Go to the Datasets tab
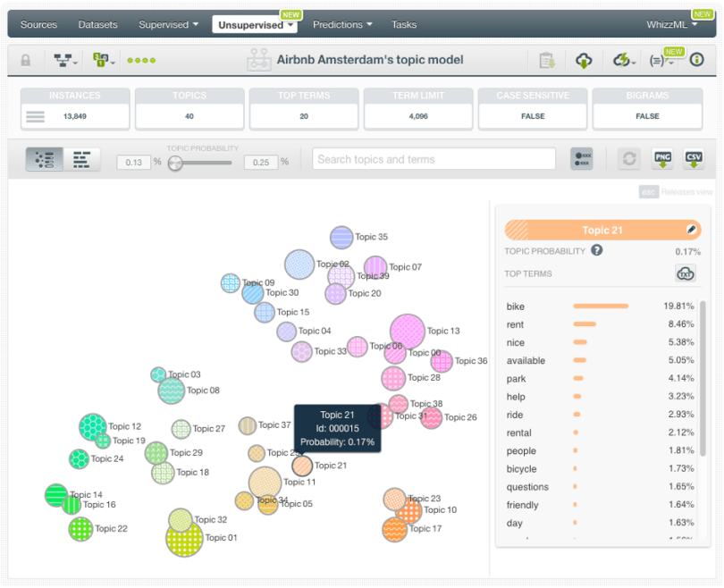Screen dimensions: 724x588 click(97, 24)
